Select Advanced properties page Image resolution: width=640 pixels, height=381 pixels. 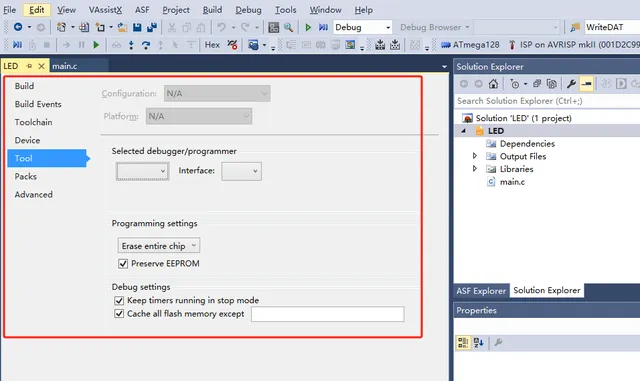point(33,194)
